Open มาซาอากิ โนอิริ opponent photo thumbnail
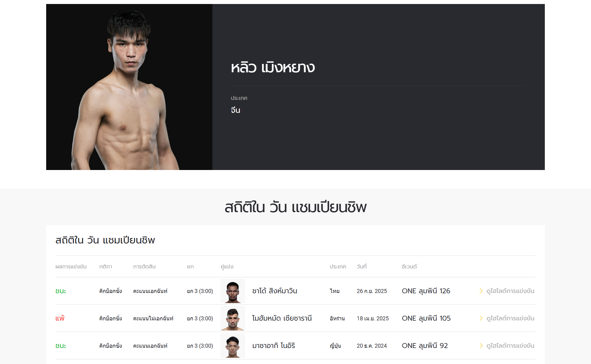Image resolution: width=591 pixels, height=364 pixels. pos(233,346)
